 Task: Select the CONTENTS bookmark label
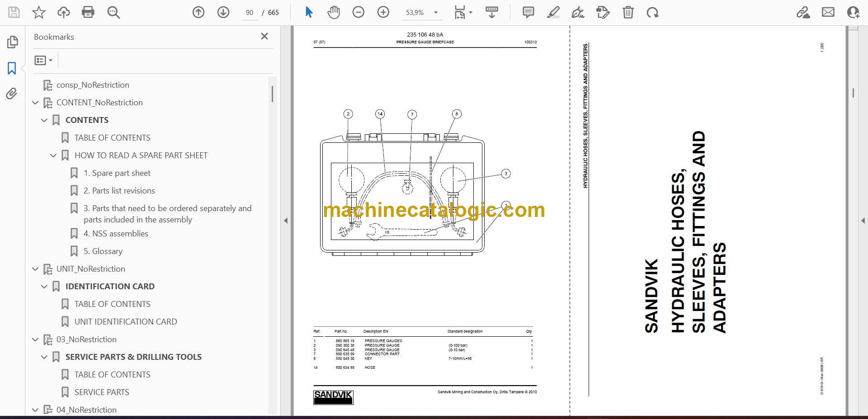[87, 120]
